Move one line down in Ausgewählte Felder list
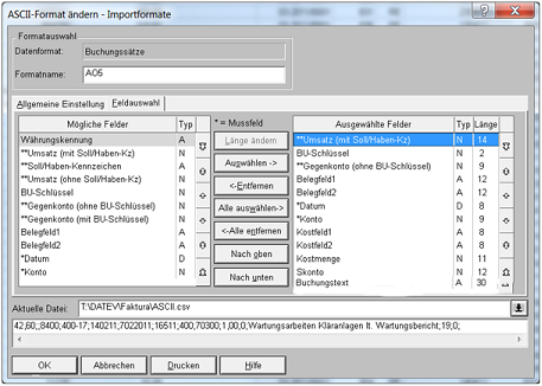 [506, 220]
